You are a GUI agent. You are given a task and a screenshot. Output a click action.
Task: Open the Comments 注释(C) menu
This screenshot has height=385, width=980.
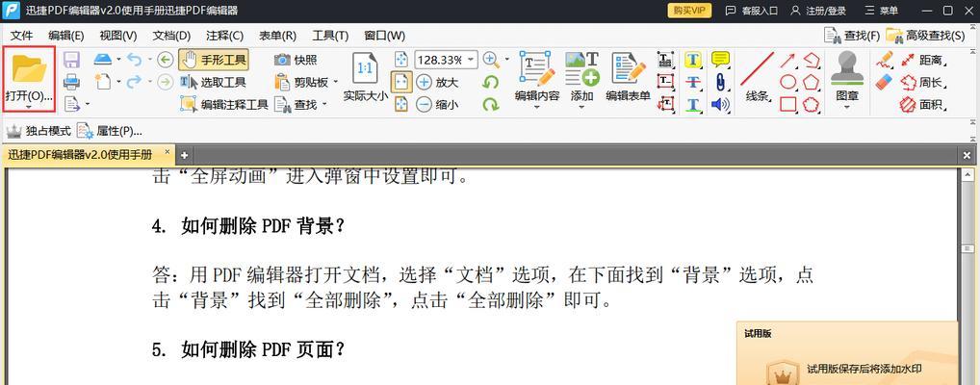[x=225, y=36]
